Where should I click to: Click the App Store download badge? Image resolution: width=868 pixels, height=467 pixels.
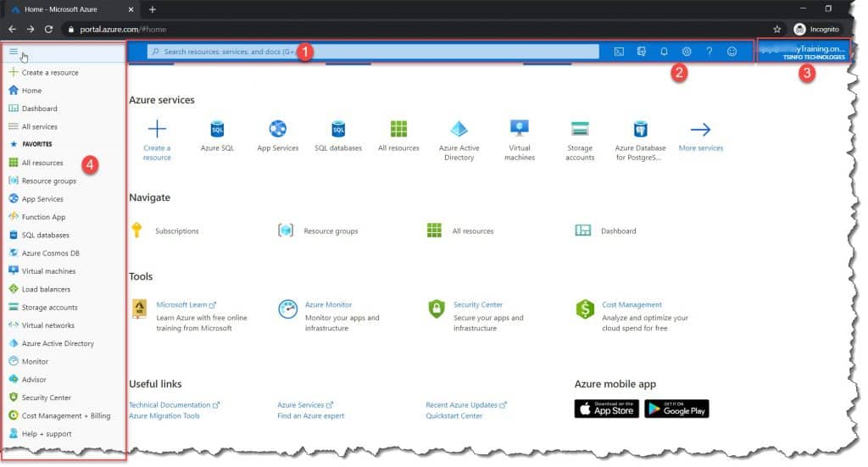[607, 409]
